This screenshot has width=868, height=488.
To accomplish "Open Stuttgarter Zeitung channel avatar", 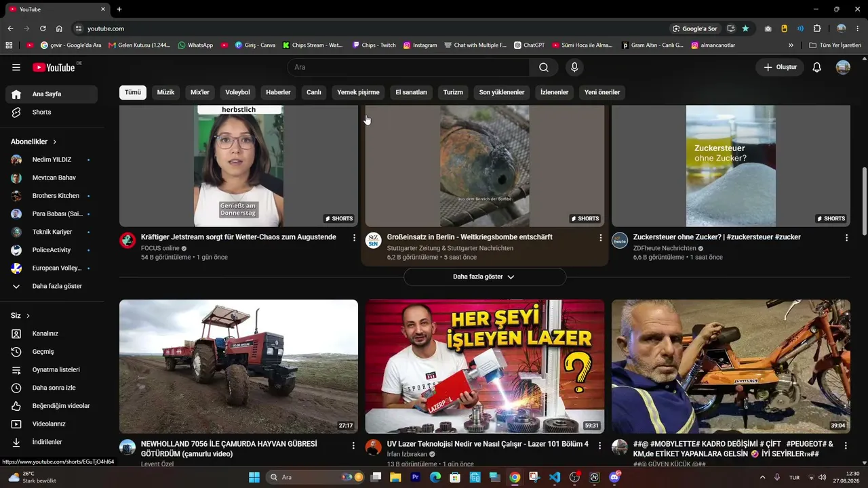I will (374, 241).
